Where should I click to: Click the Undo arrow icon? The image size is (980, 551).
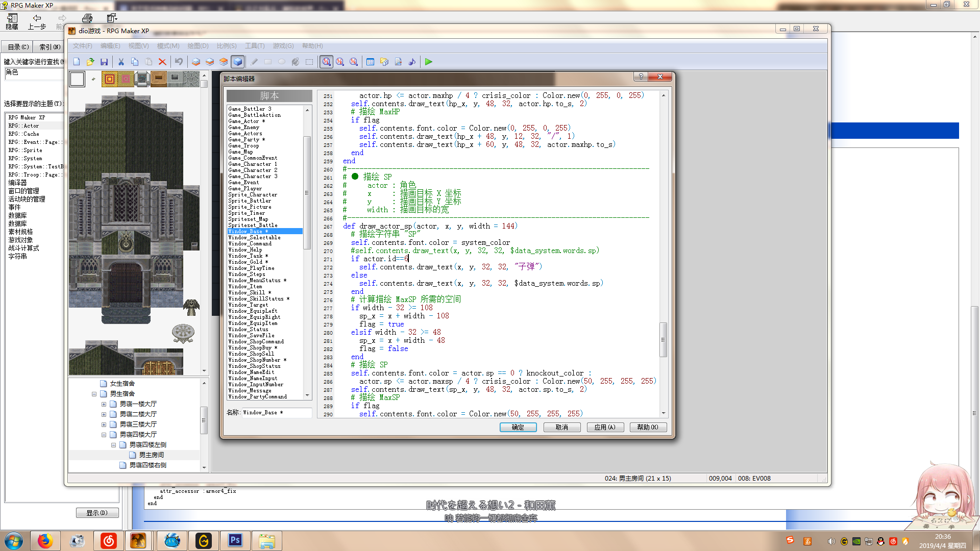click(179, 62)
